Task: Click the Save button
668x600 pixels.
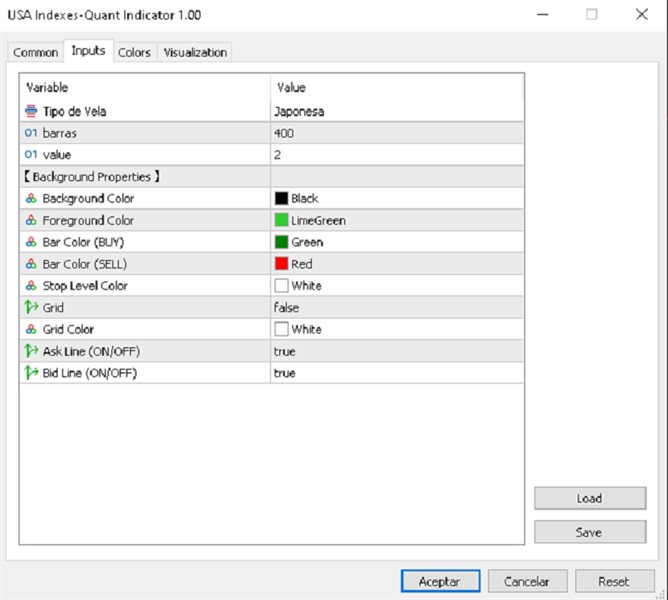Action: pos(590,532)
